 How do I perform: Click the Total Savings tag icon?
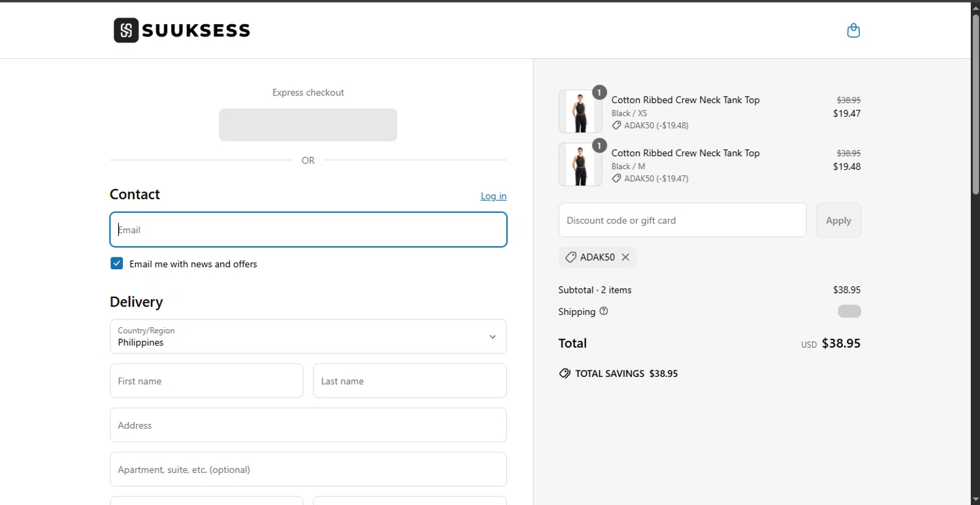click(564, 374)
